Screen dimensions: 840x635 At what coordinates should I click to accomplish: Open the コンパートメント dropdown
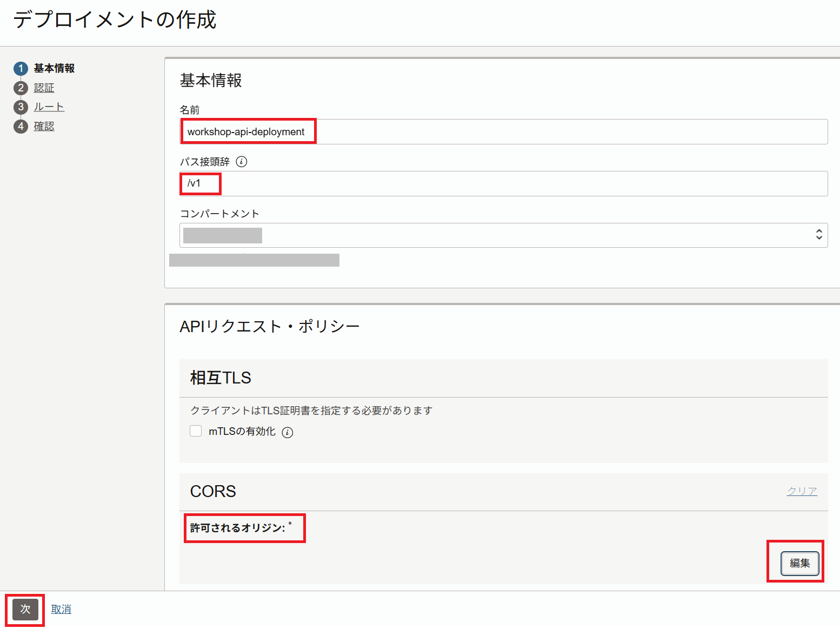tap(503, 235)
